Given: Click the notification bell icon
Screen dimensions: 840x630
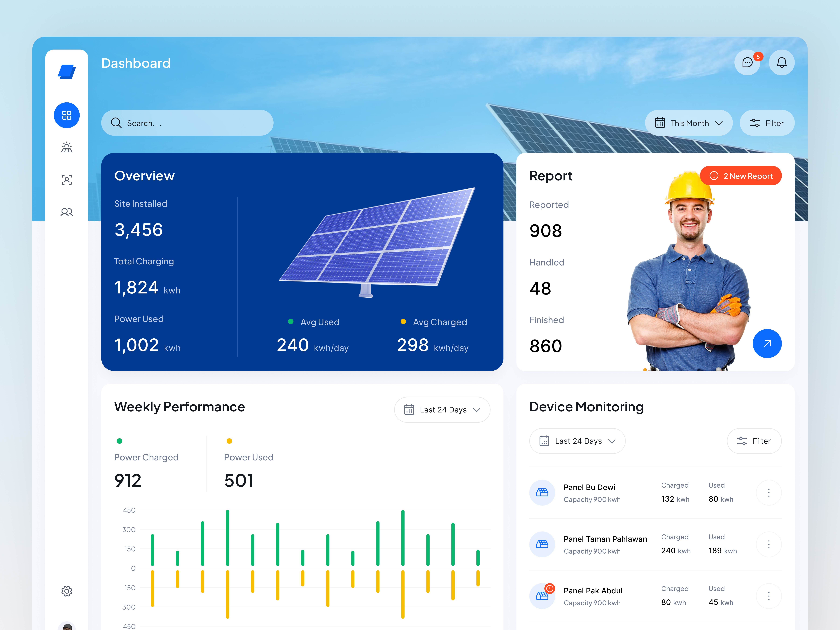Looking at the screenshot, I should [782, 62].
